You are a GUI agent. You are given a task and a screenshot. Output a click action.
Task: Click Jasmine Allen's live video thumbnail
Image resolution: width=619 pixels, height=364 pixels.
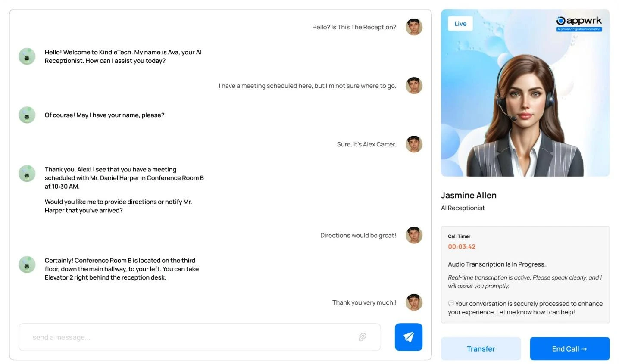click(525, 93)
